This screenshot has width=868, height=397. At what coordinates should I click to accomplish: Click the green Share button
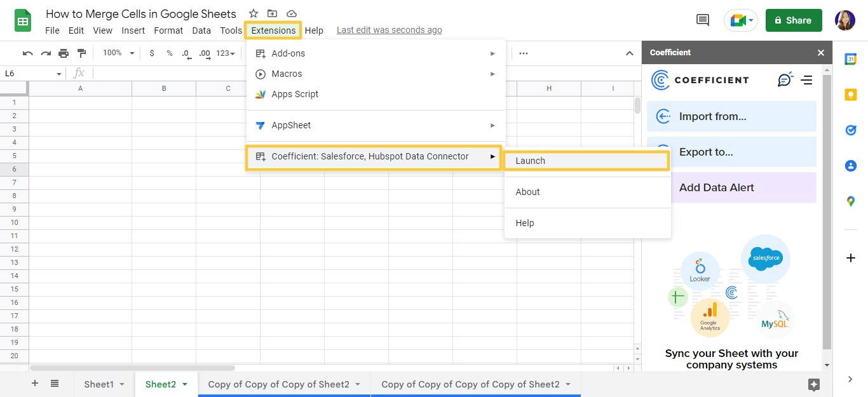pos(793,20)
